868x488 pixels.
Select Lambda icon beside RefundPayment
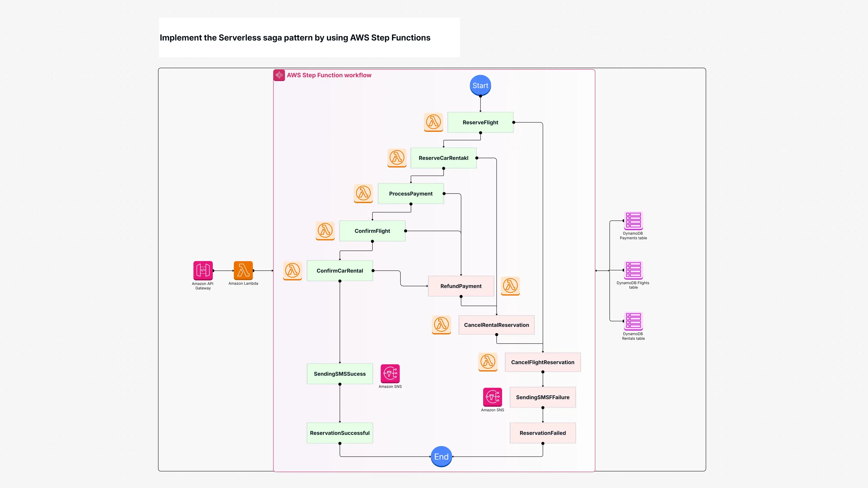tap(510, 286)
